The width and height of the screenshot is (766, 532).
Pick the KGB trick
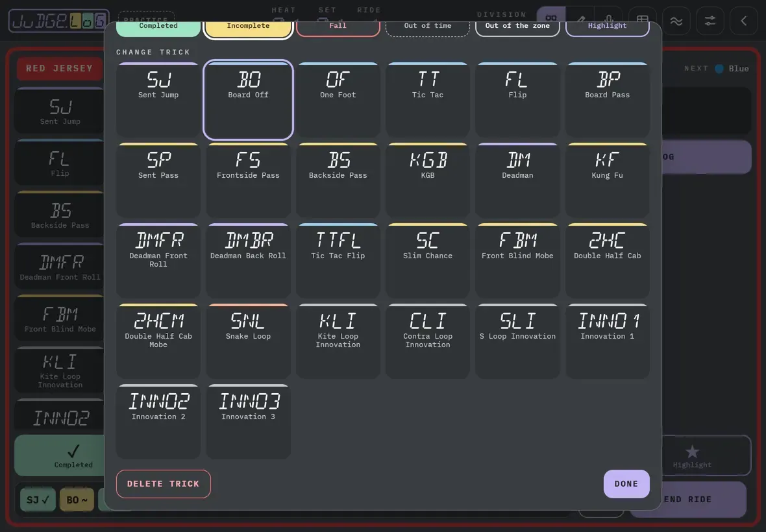pyautogui.click(x=428, y=180)
